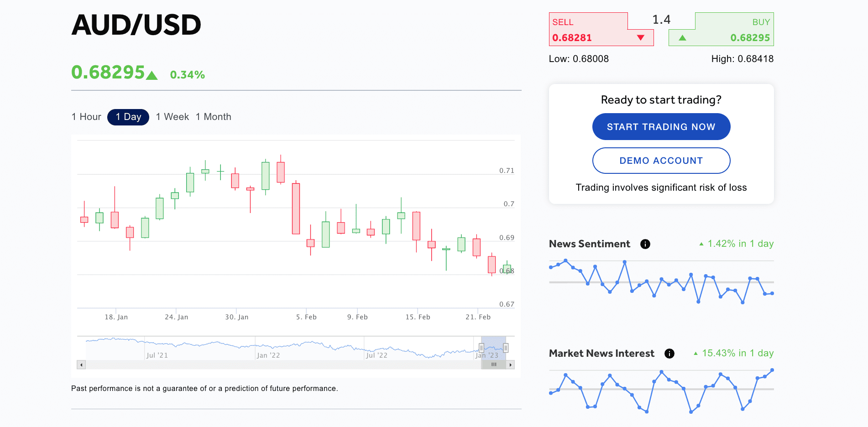Click the 0.71 price axis label

coord(507,171)
